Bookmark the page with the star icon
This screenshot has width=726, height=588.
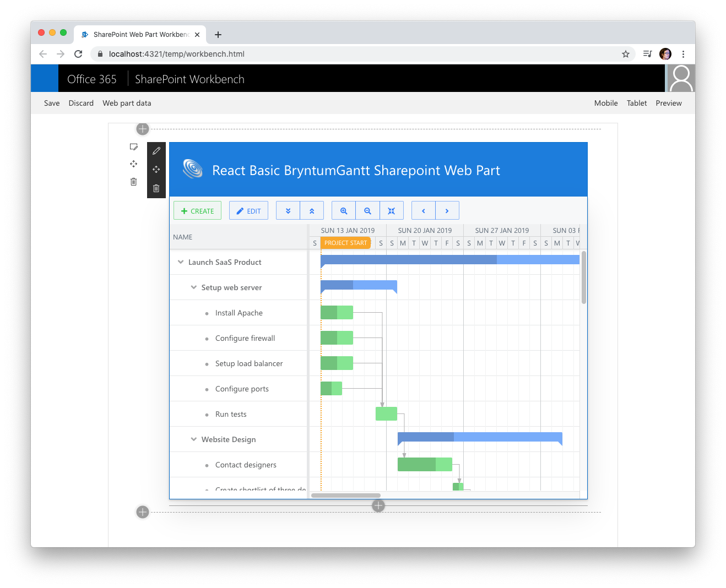click(x=626, y=54)
